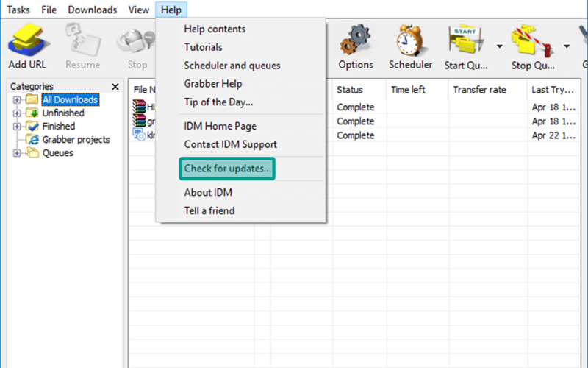Select Check for updates
The height and width of the screenshot is (368, 588).
[227, 169]
